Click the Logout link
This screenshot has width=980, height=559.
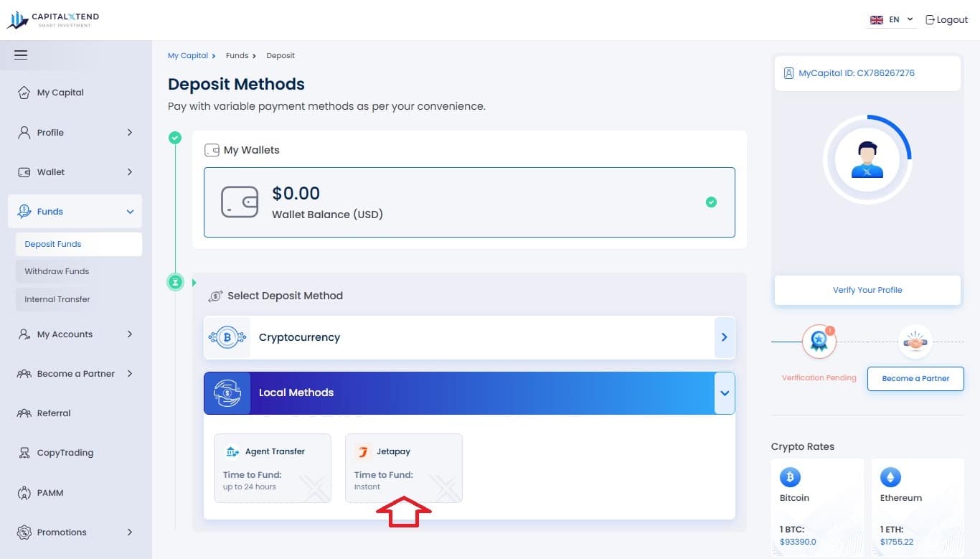947,20
